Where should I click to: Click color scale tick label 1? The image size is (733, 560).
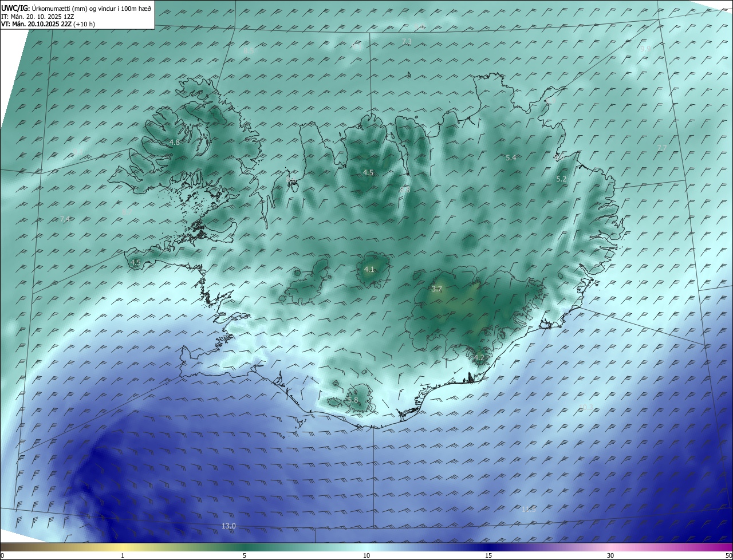click(123, 555)
